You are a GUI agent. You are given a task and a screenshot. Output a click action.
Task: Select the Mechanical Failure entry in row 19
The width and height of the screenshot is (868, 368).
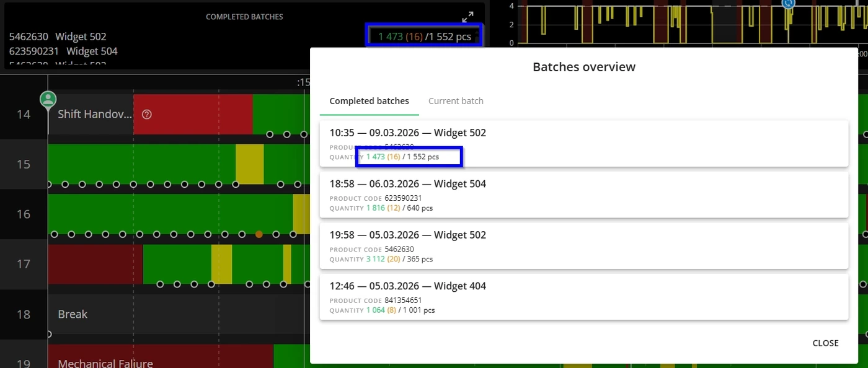point(105,363)
